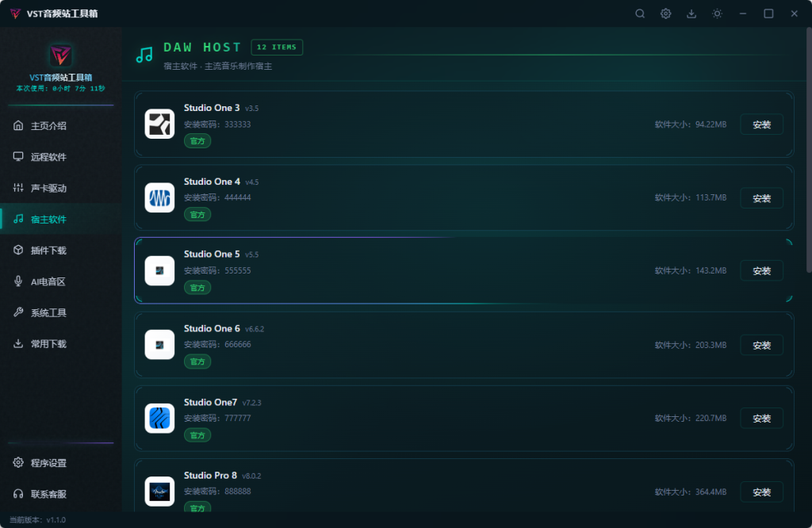Open 常用下载 page
The width and height of the screenshot is (812, 528).
[x=60, y=343]
